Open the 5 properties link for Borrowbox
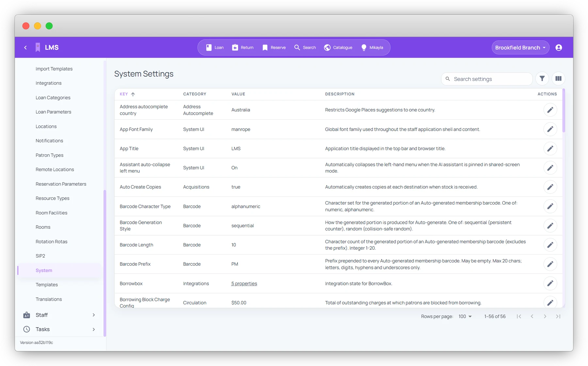Image resolution: width=588 pixels, height=366 pixels. click(244, 283)
